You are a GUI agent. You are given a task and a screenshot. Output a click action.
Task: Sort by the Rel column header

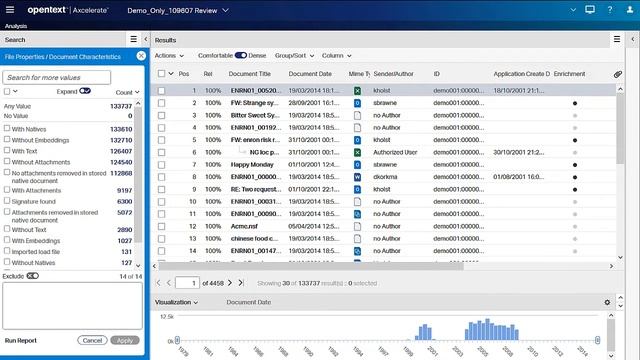[208, 74]
